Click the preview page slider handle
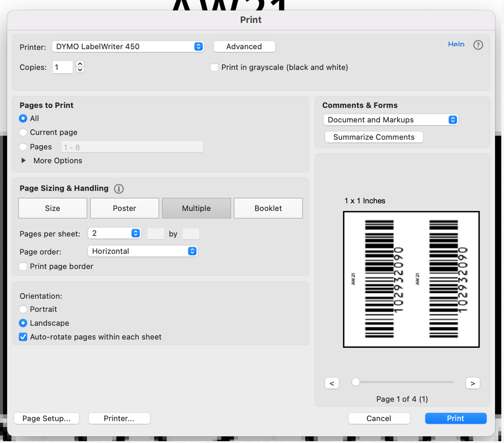 click(356, 382)
